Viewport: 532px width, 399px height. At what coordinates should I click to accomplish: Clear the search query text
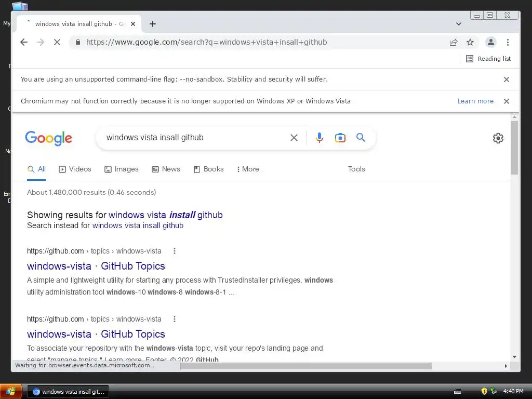(x=294, y=137)
